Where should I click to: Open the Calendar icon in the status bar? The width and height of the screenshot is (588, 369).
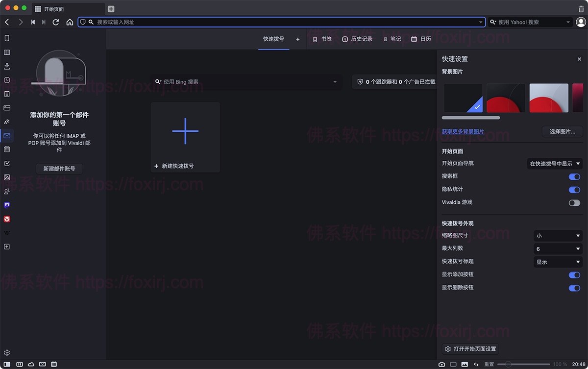[x=53, y=364]
